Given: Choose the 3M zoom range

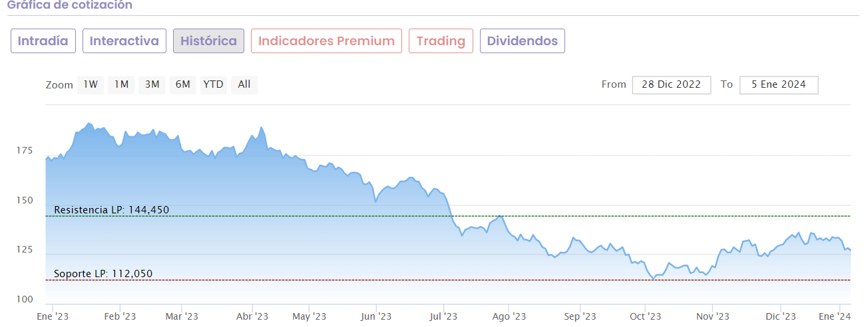Looking at the screenshot, I should tap(152, 84).
